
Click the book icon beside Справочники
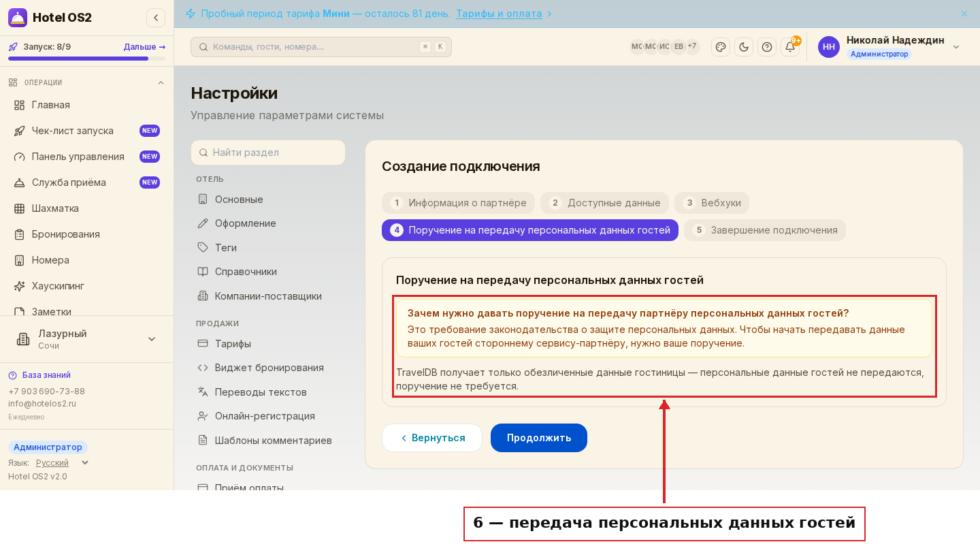[203, 272]
